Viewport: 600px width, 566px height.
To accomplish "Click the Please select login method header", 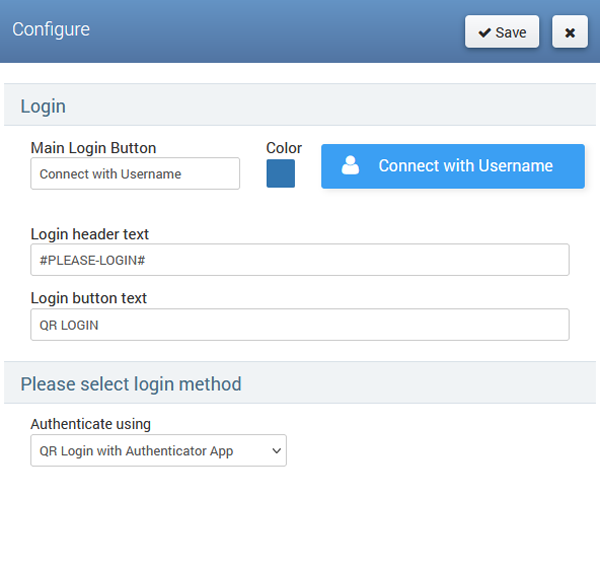I will tap(131, 384).
